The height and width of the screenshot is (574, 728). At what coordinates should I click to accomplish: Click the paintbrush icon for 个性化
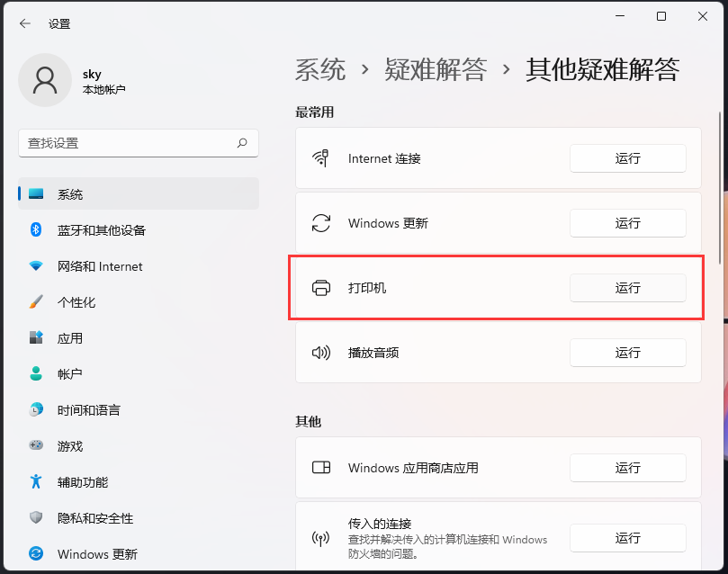[36, 301]
